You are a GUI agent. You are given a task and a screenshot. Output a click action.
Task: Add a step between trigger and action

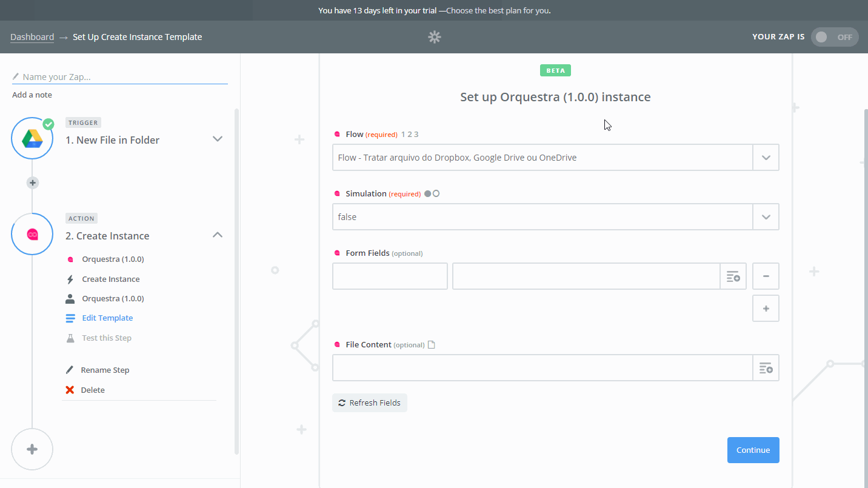[x=33, y=182]
